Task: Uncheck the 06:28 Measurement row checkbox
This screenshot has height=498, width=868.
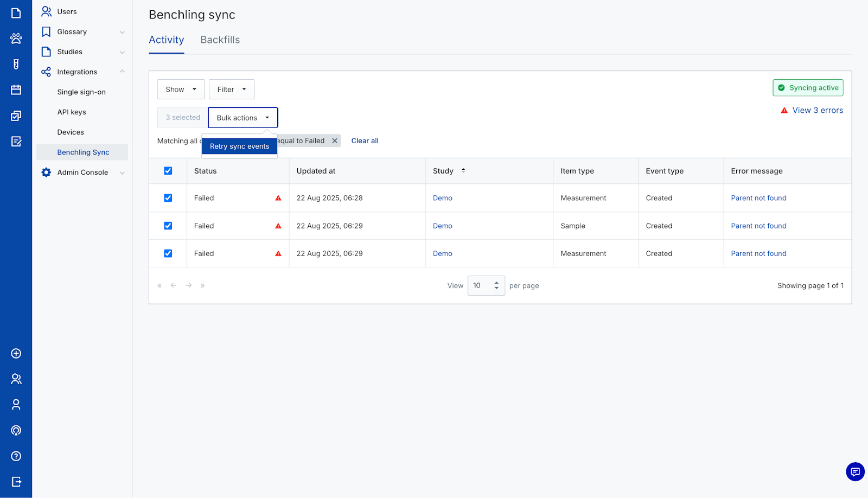Action: pyautogui.click(x=168, y=198)
